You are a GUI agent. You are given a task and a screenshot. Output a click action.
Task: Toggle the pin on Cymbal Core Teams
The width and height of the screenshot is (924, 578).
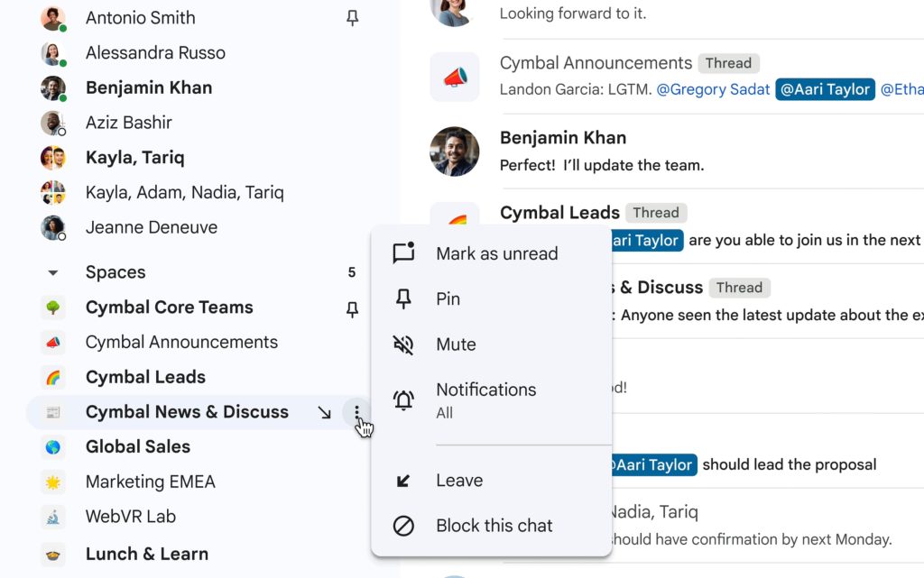pos(353,309)
